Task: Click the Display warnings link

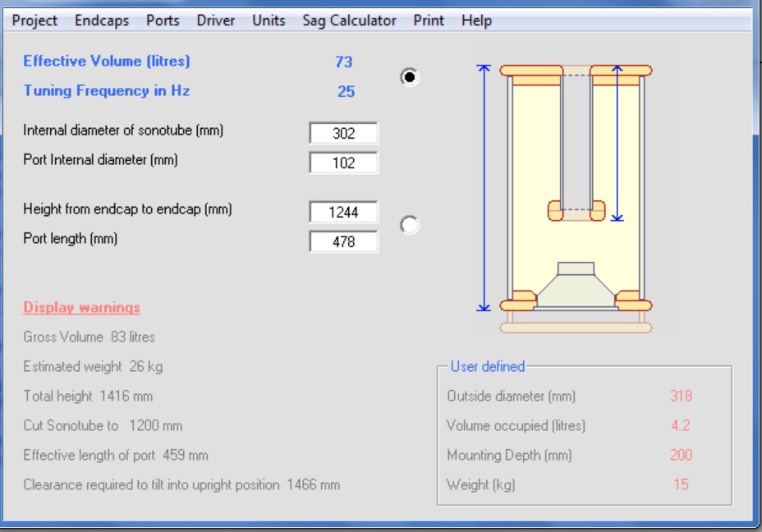Action: [x=81, y=308]
